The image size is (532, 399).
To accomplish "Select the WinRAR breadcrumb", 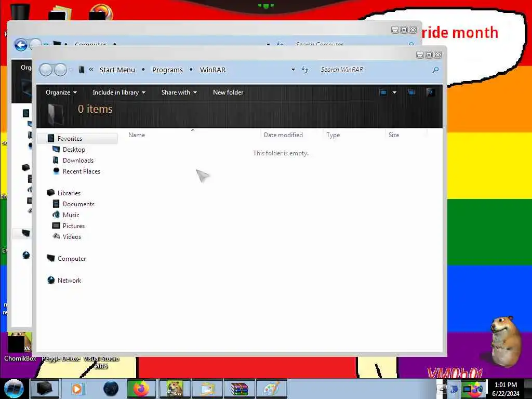I will point(212,70).
